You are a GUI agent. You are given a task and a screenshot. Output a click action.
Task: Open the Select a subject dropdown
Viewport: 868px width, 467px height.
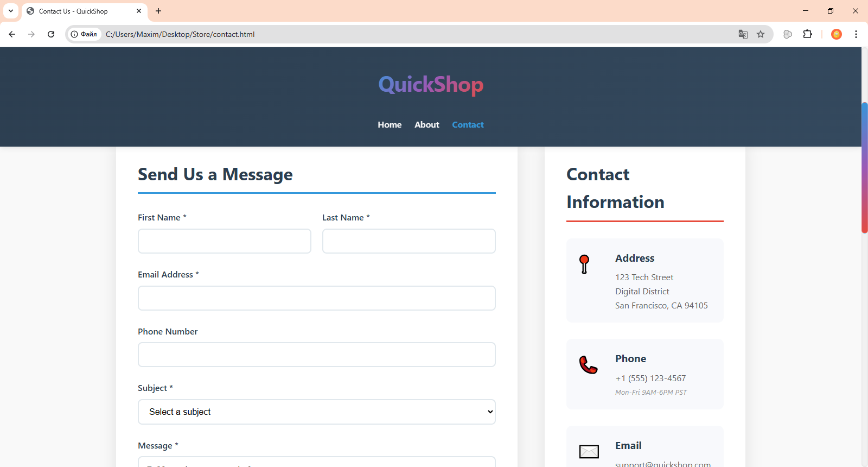(317, 412)
